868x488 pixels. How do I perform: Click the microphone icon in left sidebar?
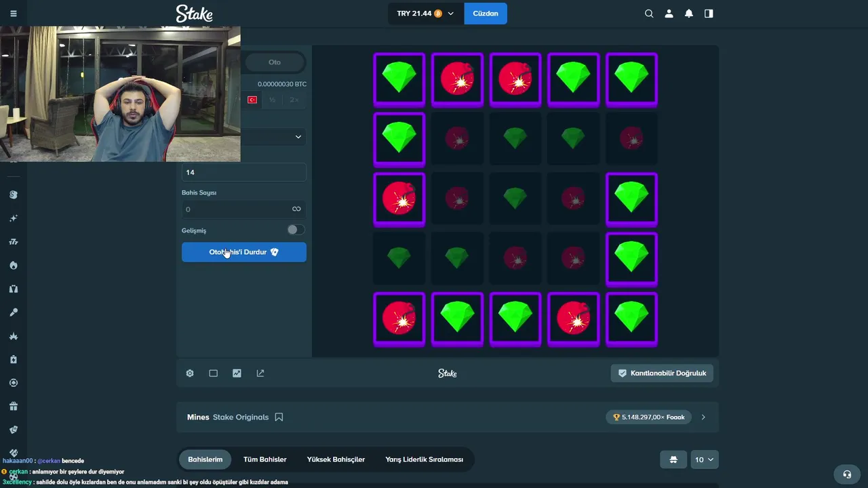14,312
